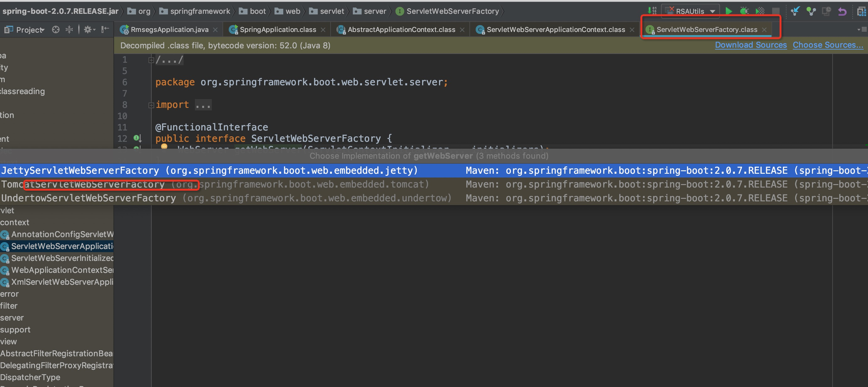Open the Project view selector dropdown
Screen dimensions: 868x387
point(30,30)
